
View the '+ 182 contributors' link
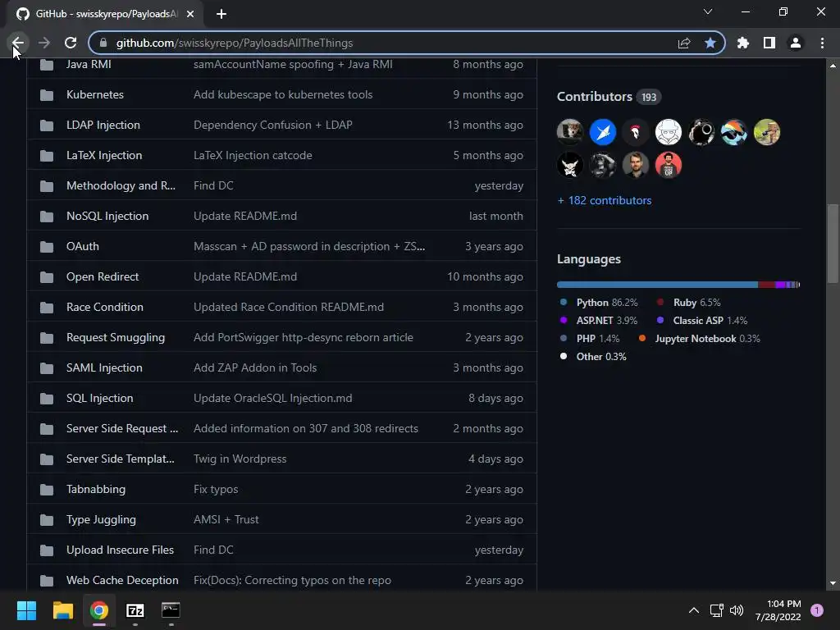click(605, 200)
